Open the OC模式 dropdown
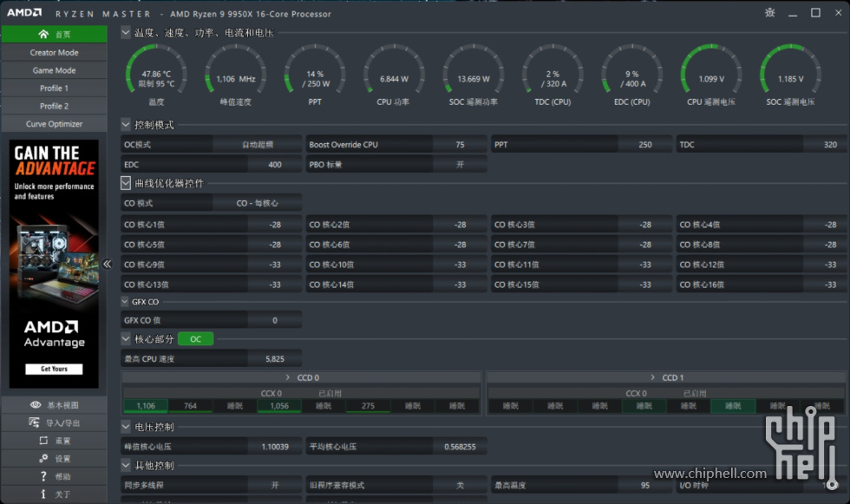 (258, 145)
